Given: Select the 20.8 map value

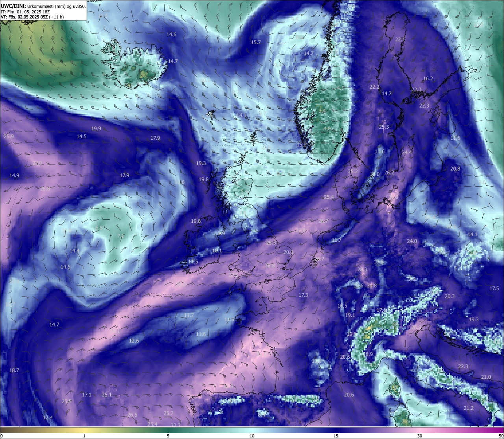Looking at the screenshot, I should (x=455, y=169).
